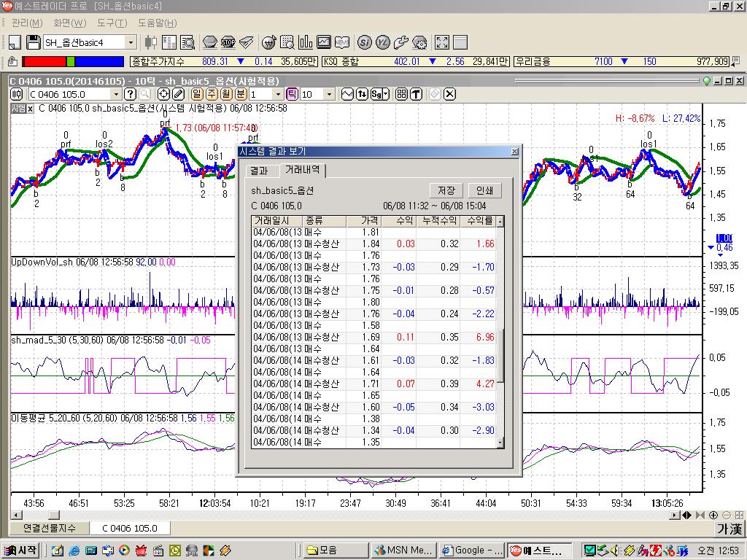
Task: Open the 도구(T) menu
Action: [x=112, y=23]
